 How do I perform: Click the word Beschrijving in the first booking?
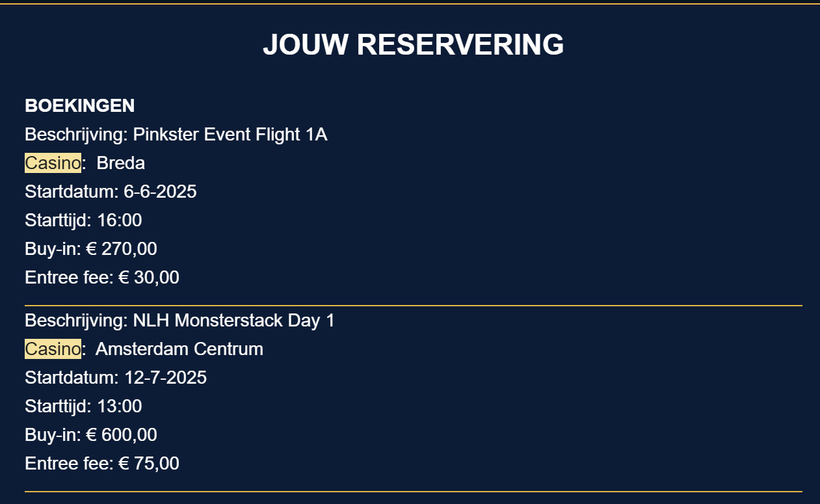(x=75, y=135)
